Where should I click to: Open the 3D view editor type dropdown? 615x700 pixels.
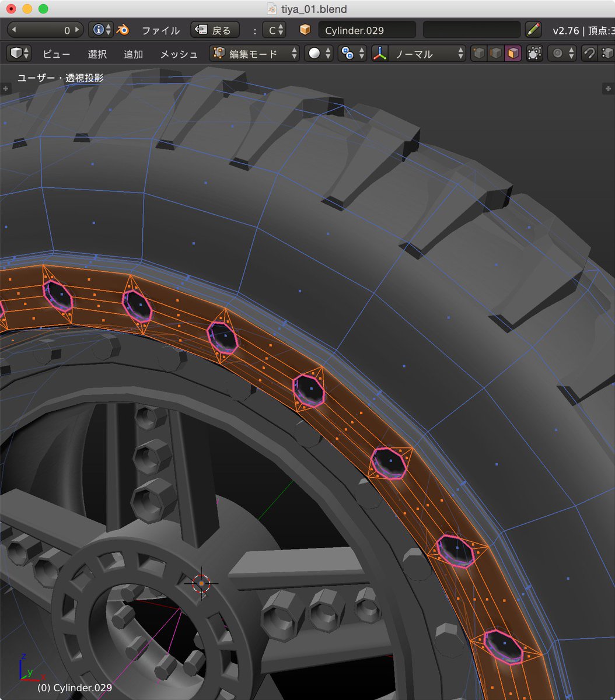(x=19, y=54)
